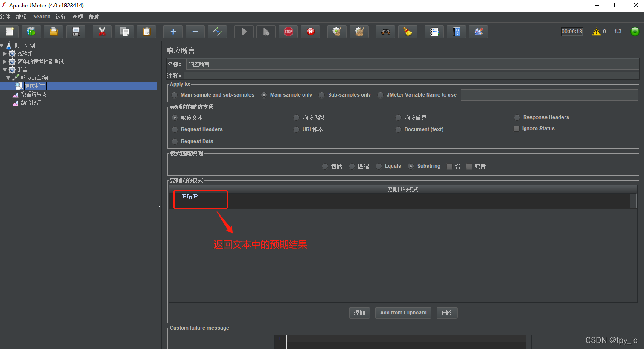The height and width of the screenshot is (349, 644).
Task: Open log viewer via warning triangle icon
Action: 596,32
